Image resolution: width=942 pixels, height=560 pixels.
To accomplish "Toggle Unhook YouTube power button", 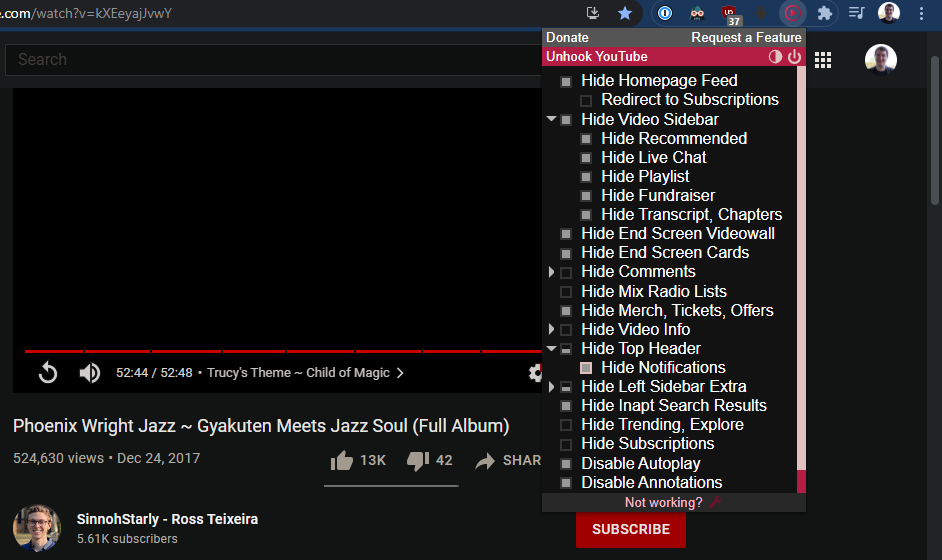I will pyautogui.click(x=794, y=57).
